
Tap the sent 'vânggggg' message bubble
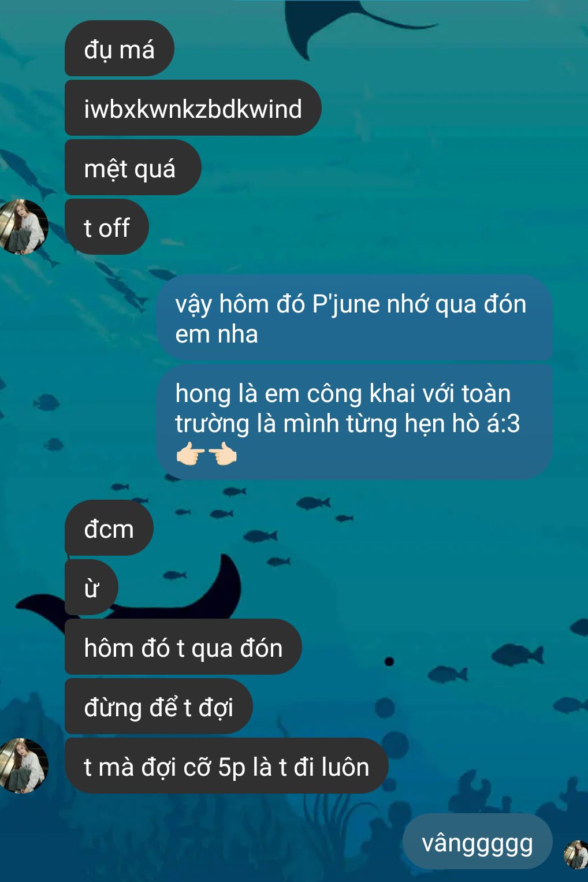tap(478, 842)
